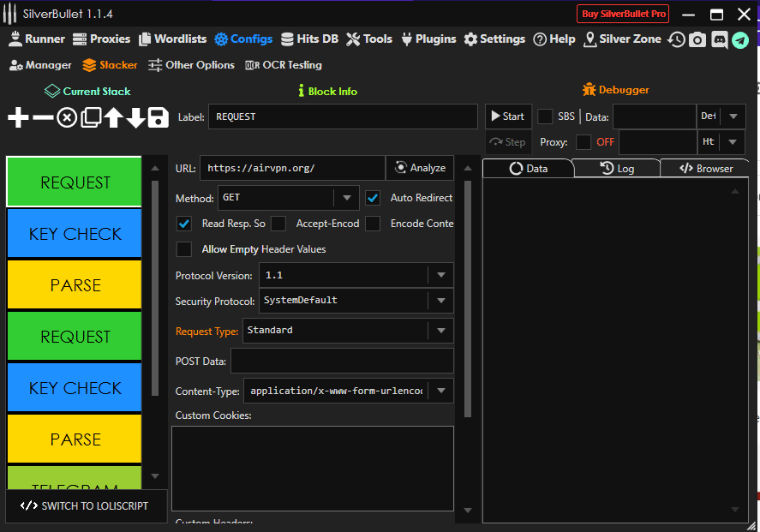Open Method dropdown showing GET
The width and height of the screenshot is (760, 532).
(289, 198)
